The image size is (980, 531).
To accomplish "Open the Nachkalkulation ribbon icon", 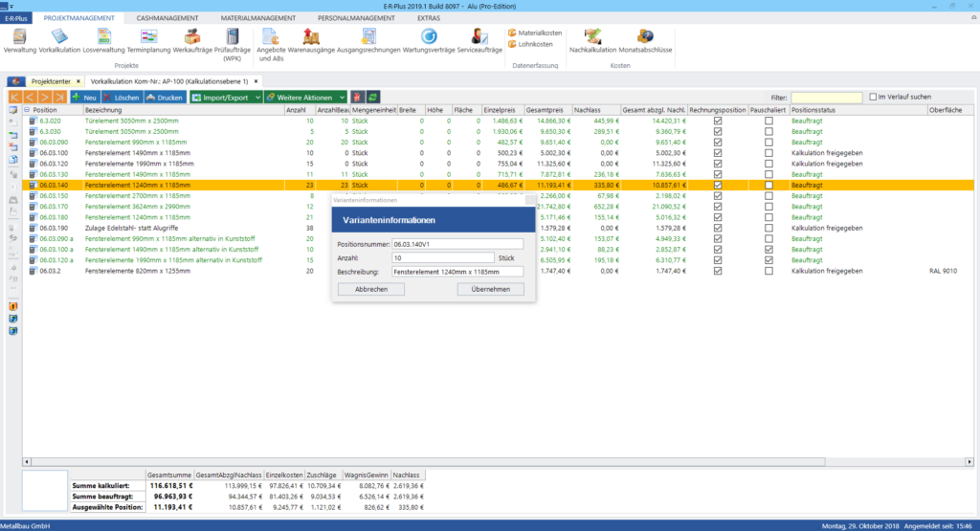I will 592,41.
